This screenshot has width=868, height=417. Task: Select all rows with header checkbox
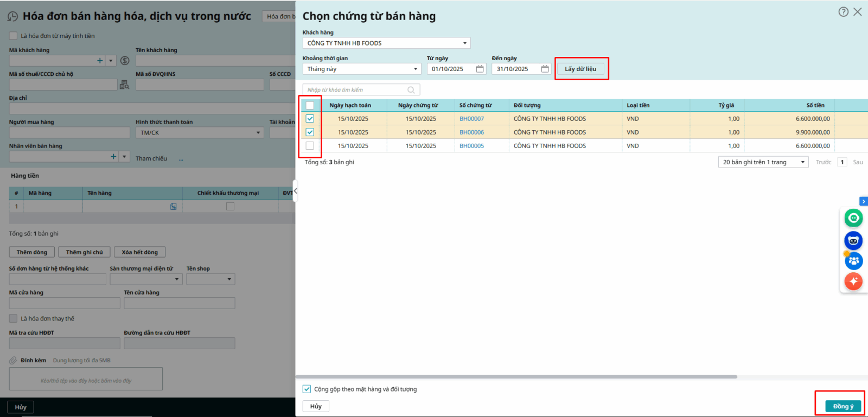310,105
